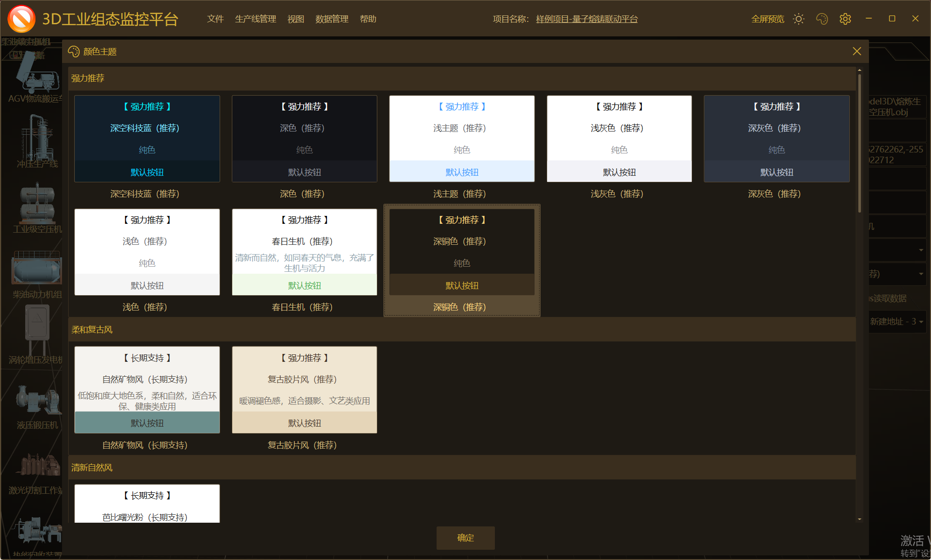Select the 复古胶片风 theme preview

[304, 390]
